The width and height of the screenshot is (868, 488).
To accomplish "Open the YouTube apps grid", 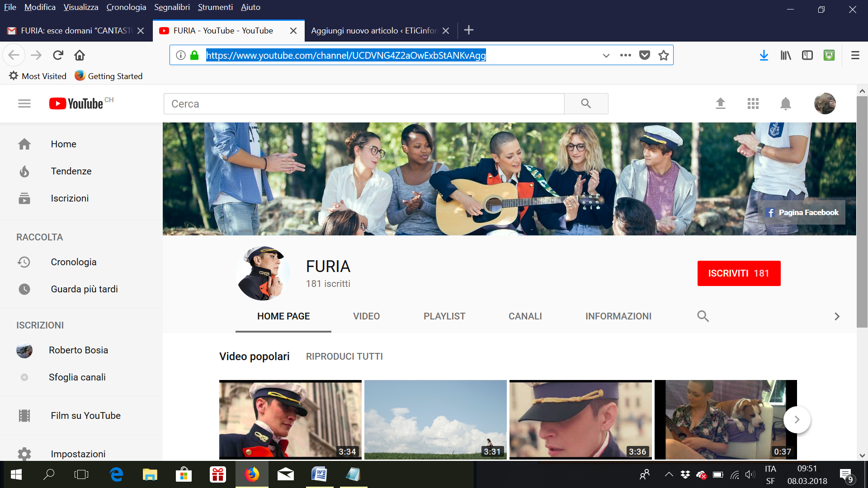I will (x=753, y=103).
